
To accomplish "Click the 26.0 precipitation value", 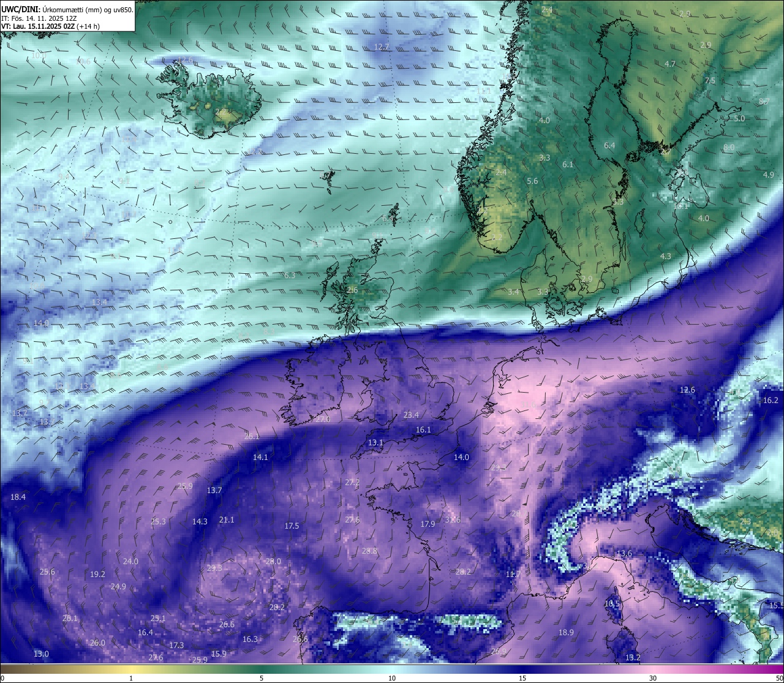I will click(97, 643).
